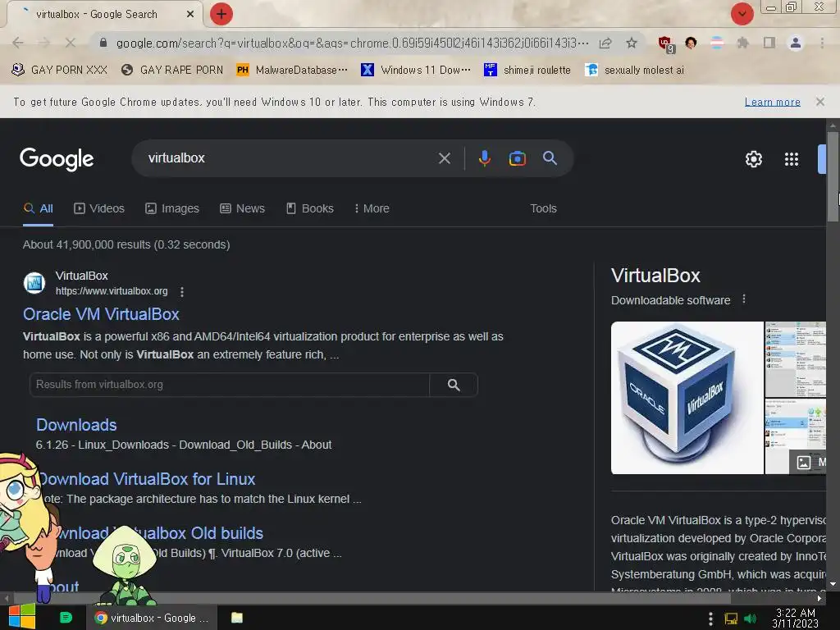The width and height of the screenshot is (840, 630).
Task: Open the MalwareDatabase bookmark
Action: click(x=292, y=71)
